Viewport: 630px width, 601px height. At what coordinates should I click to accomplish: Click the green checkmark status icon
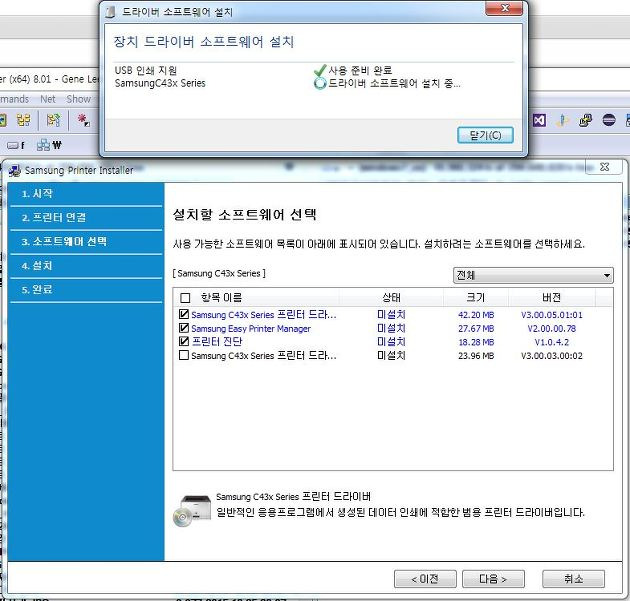[320, 70]
